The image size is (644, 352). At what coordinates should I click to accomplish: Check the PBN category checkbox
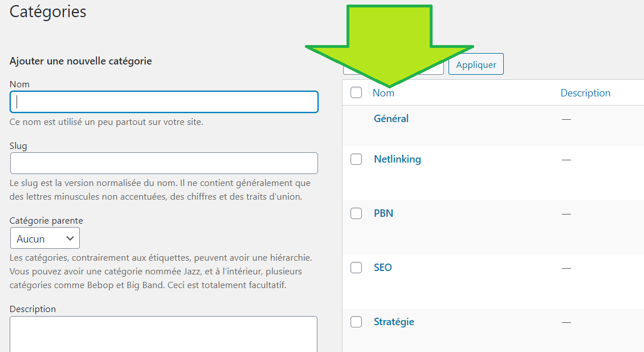click(x=356, y=213)
